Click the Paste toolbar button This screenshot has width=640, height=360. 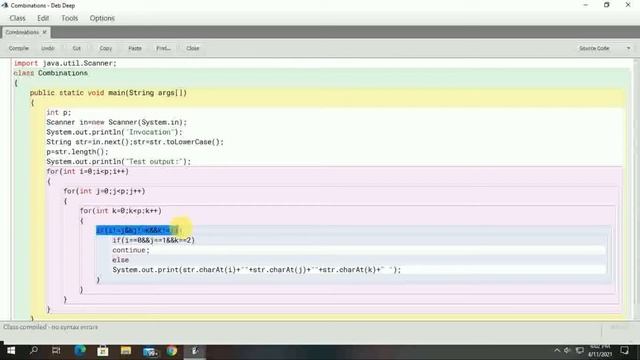click(135, 48)
